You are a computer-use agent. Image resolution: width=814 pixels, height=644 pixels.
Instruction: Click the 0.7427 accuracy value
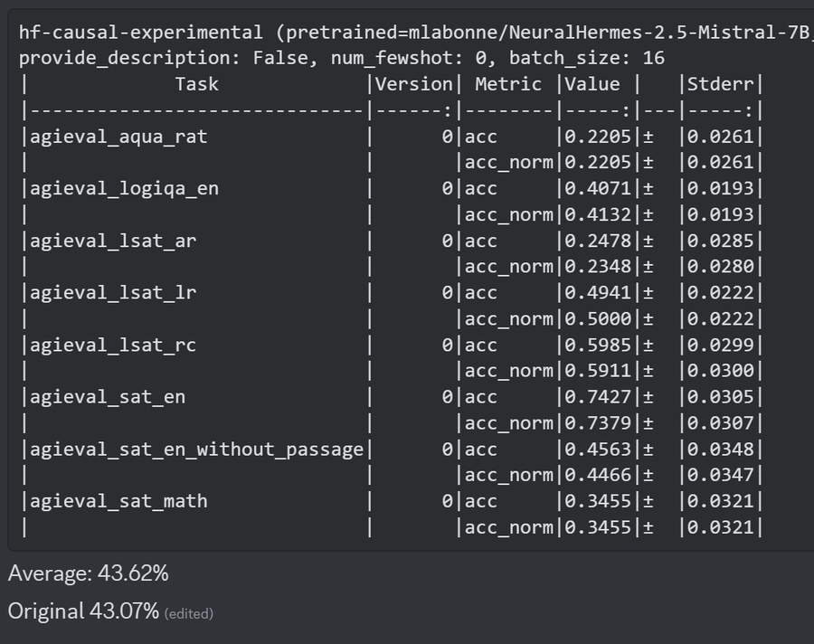[x=598, y=397]
